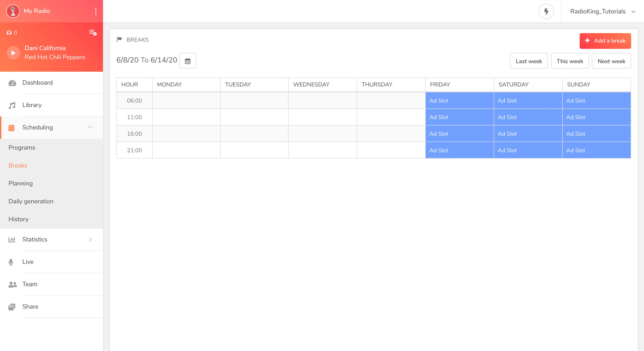
Task: Select Breaks in the Scheduling submenu
Action: click(18, 165)
